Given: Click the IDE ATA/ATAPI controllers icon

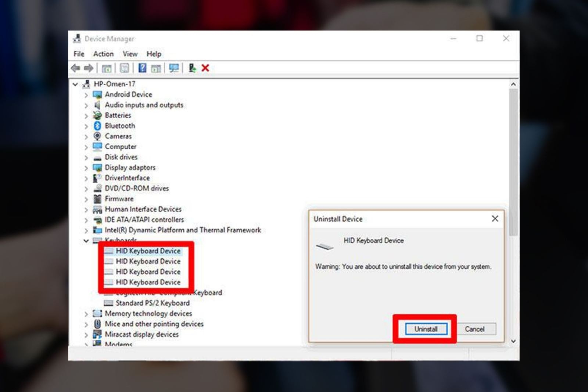Looking at the screenshot, I should point(97,220).
